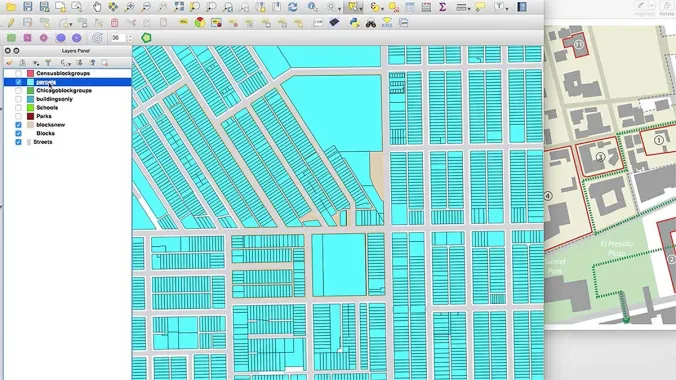
Task: Select the buildingsonly layer name
Action: [54, 99]
